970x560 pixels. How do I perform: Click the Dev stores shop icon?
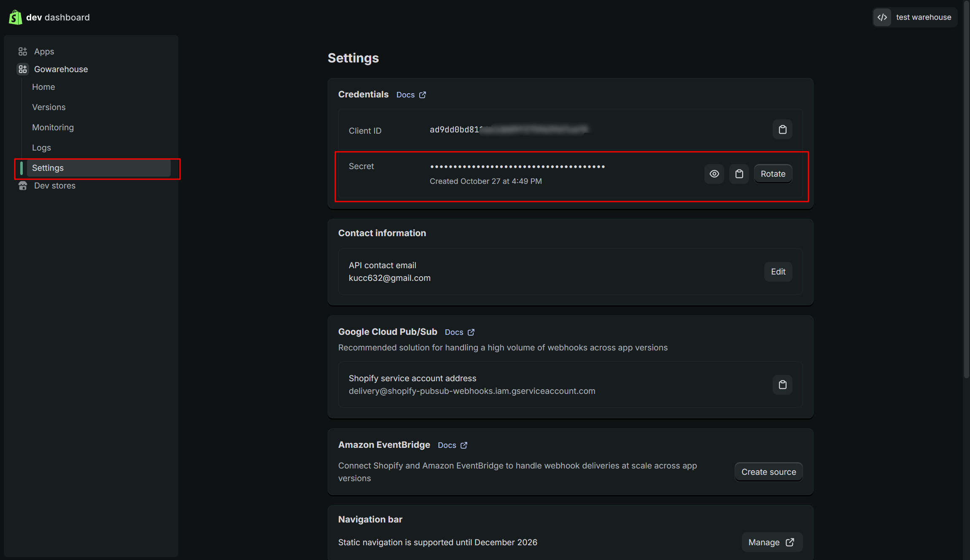pyautogui.click(x=23, y=186)
